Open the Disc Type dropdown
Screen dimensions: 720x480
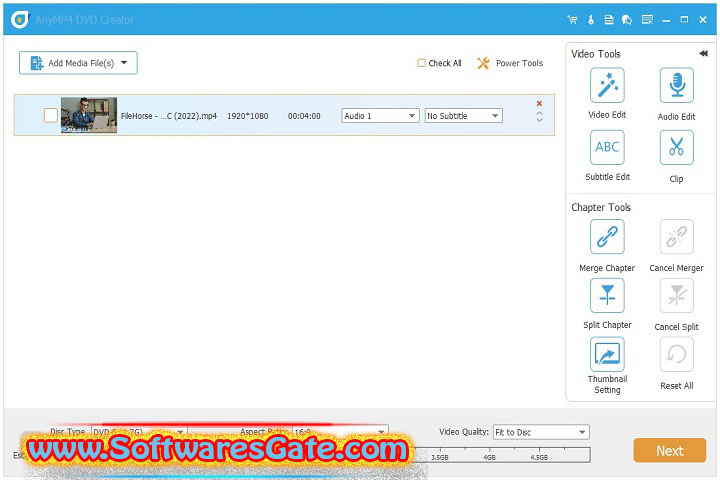pyautogui.click(x=138, y=432)
